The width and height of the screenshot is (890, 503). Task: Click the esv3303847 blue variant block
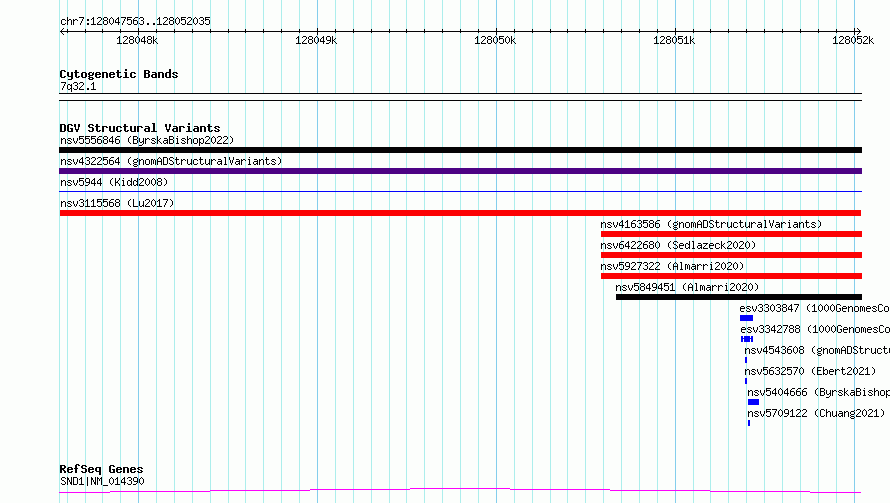[x=746, y=318]
